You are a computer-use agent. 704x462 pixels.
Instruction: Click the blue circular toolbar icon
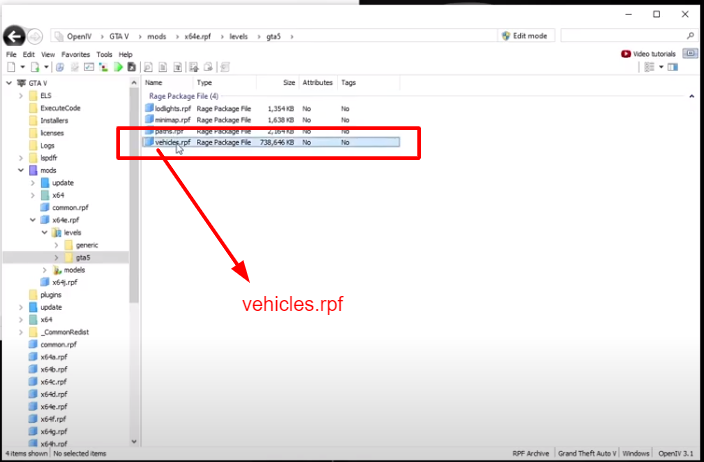[60, 67]
